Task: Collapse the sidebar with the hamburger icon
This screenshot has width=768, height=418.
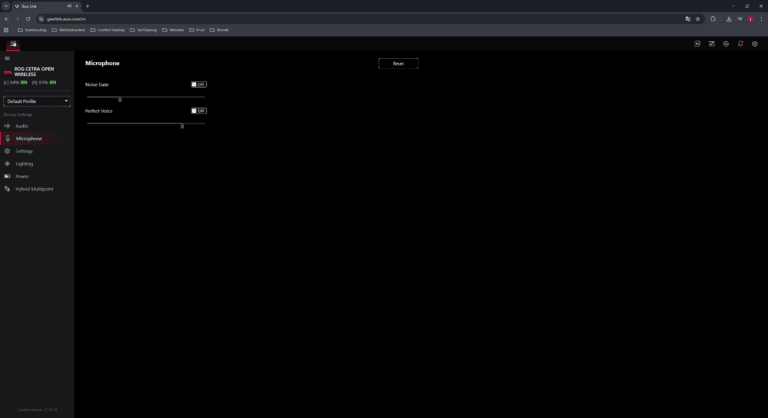Action: (x=7, y=58)
